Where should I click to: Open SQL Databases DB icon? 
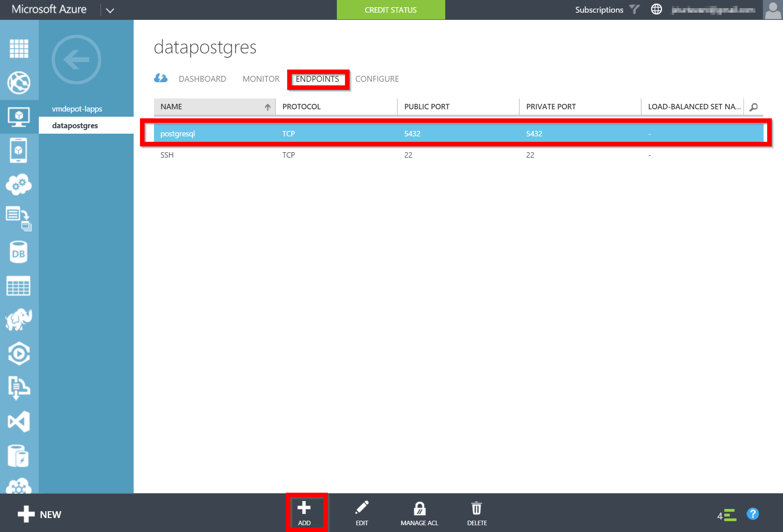point(19,252)
